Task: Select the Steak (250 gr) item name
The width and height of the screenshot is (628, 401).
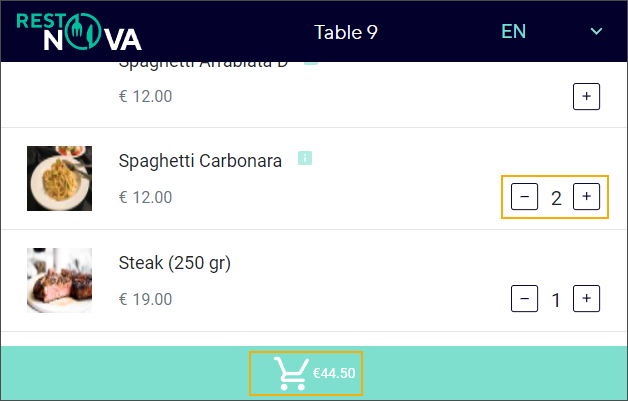Action: click(x=175, y=264)
